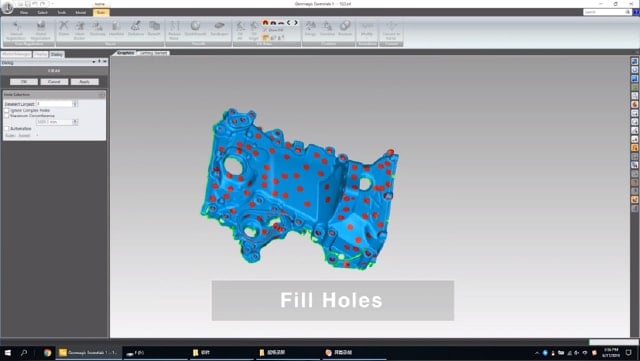Screen dimensions: 640x361
Task: Open the Select ribbon tab
Action: point(42,13)
